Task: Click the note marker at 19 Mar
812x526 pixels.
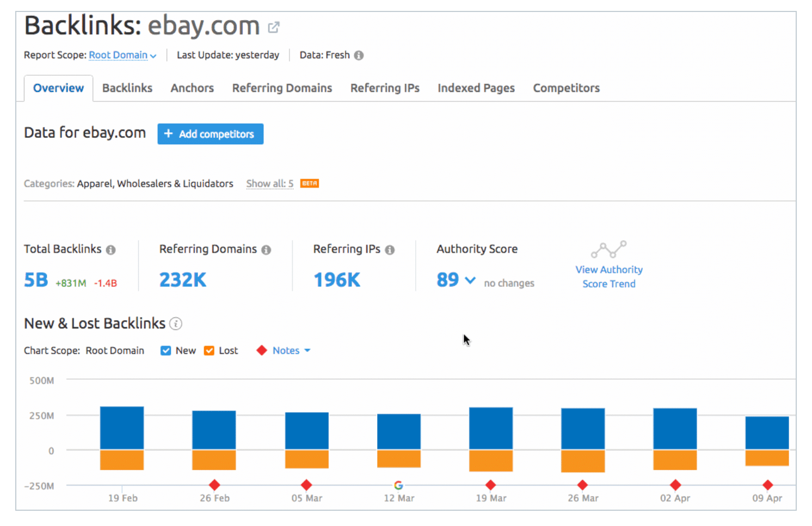Action: [491, 485]
